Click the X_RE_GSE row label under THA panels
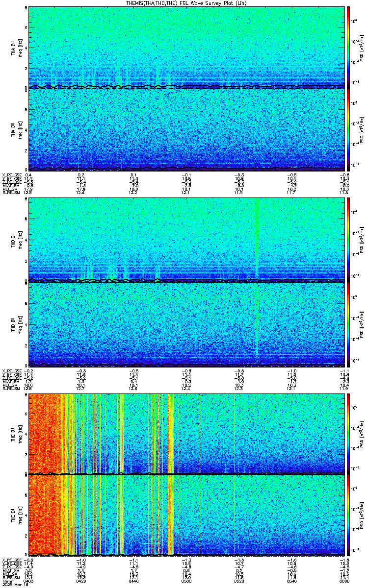Screen dimensions: 368x588 click(x=10, y=175)
